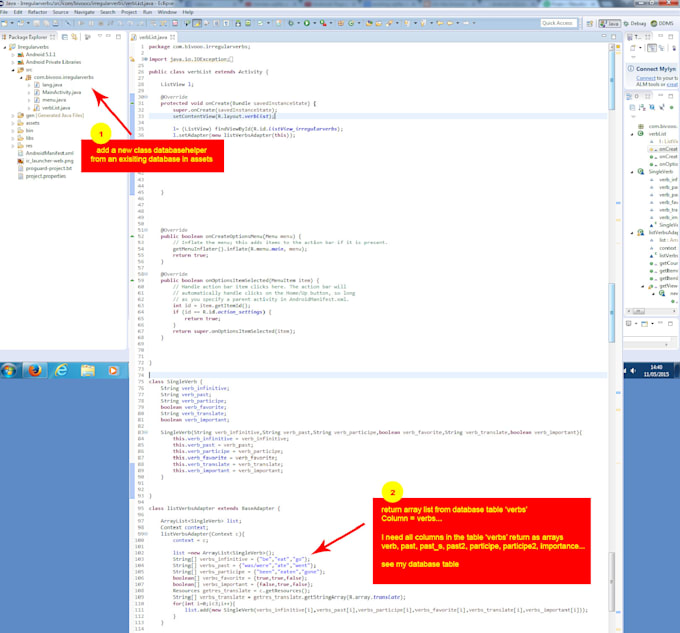
Task: Click the Search flashlight icon in toolbar
Action: pyautogui.click(x=389, y=23)
